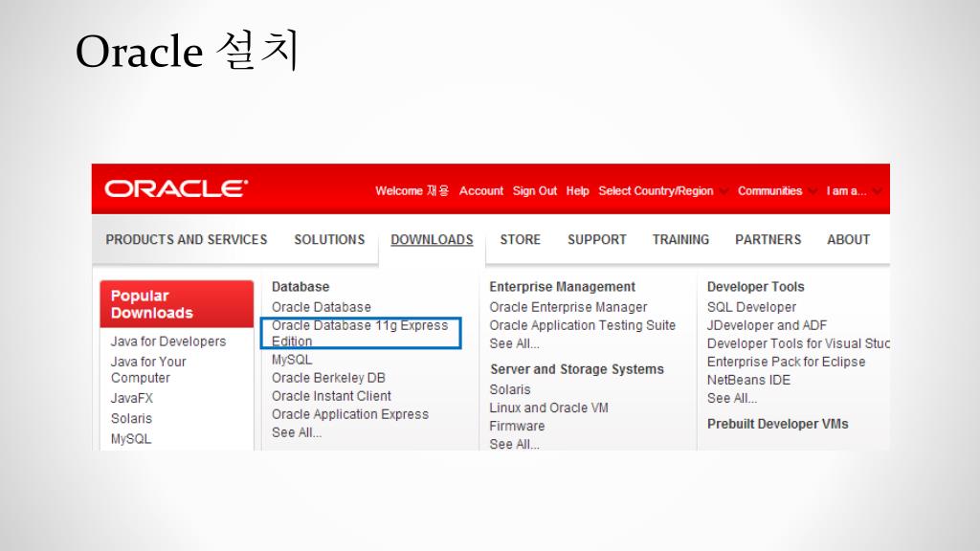Open SQL Developer link
The height and width of the screenshot is (551, 980).
(x=752, y=307)
